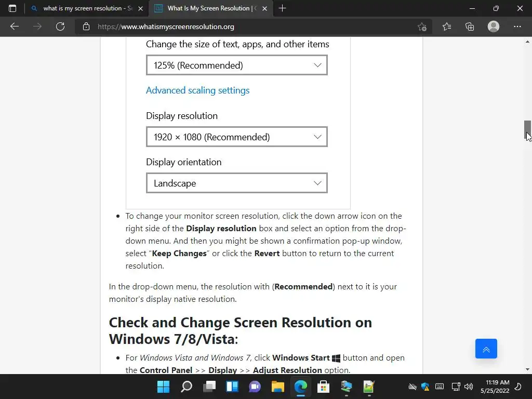Click 'Check and Change Screen Resolution' heading
This screenshot has width=532, height=399.
pyautogui.click(x=240, y=331)
